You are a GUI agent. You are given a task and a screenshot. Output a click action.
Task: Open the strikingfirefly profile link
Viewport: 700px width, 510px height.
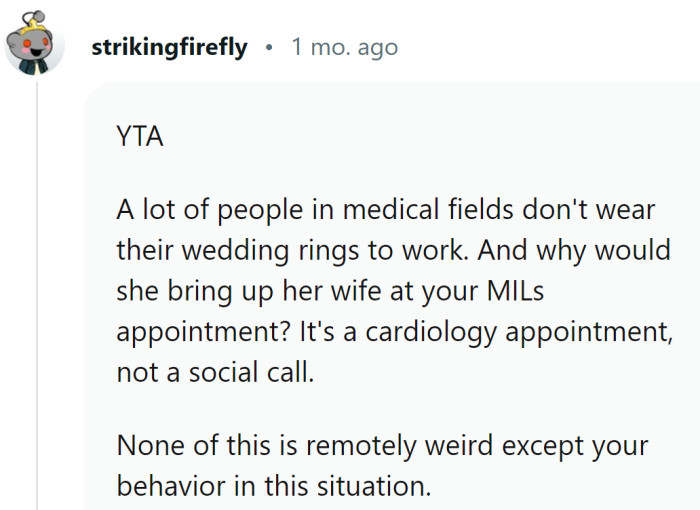tap(169, 47)
